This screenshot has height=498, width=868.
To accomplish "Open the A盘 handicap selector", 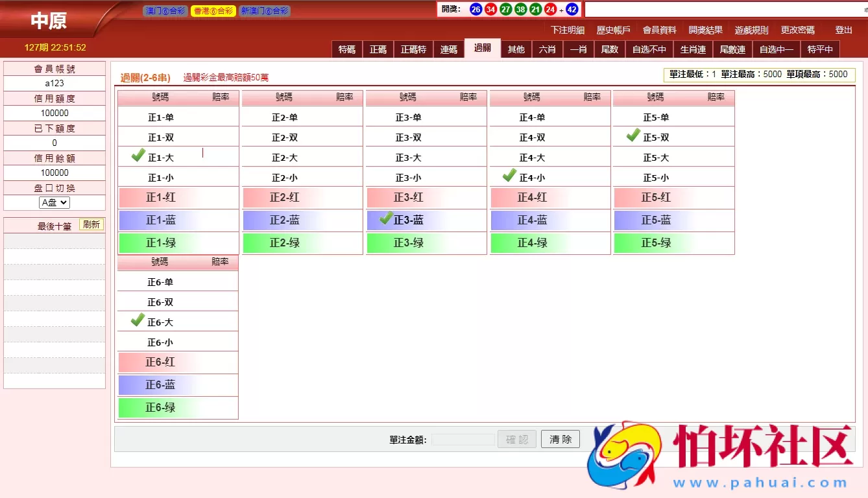I will tap(53, 202).
